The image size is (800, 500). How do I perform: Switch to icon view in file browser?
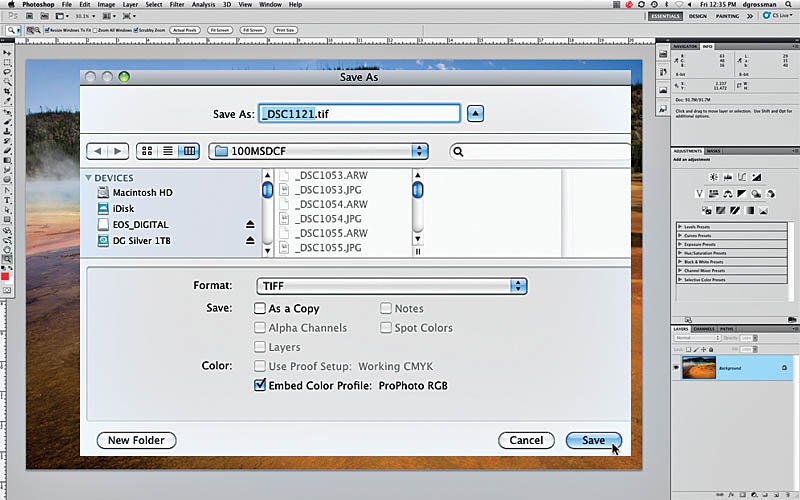[147, 151]
